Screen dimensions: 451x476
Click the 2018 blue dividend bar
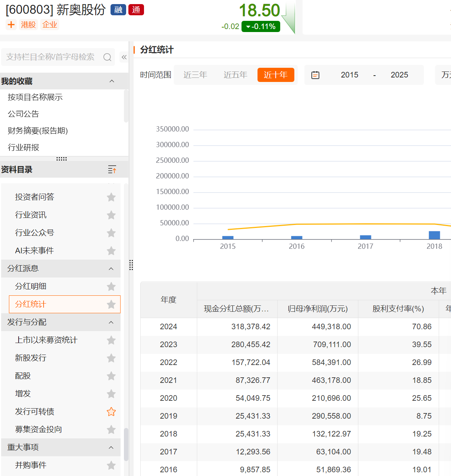coord(434,235)
